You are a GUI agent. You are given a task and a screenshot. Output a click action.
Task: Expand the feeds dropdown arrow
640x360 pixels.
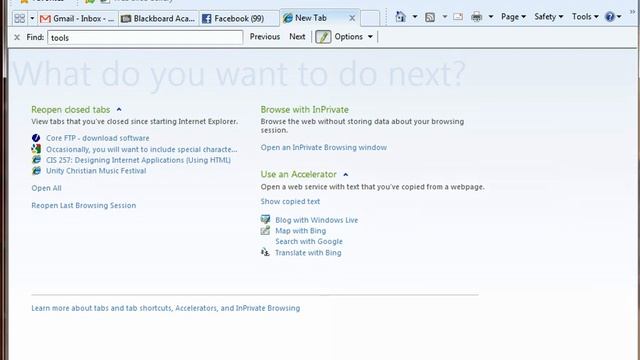tap(444, 17)
